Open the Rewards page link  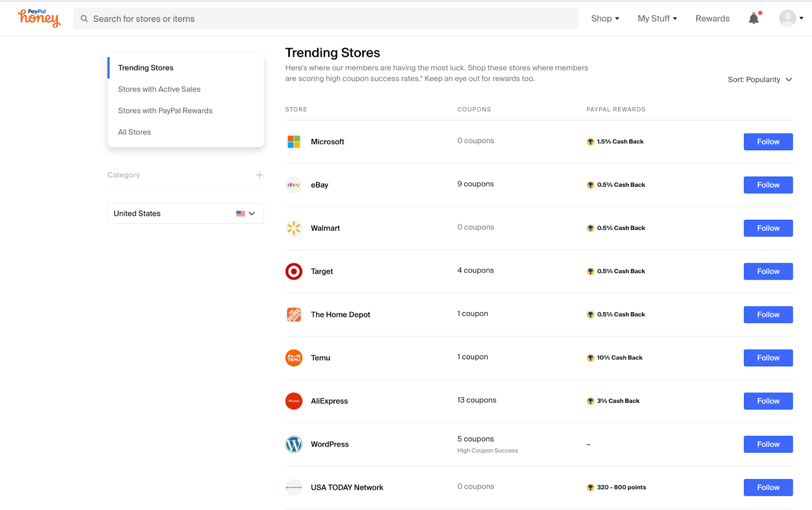coord(712,19)
